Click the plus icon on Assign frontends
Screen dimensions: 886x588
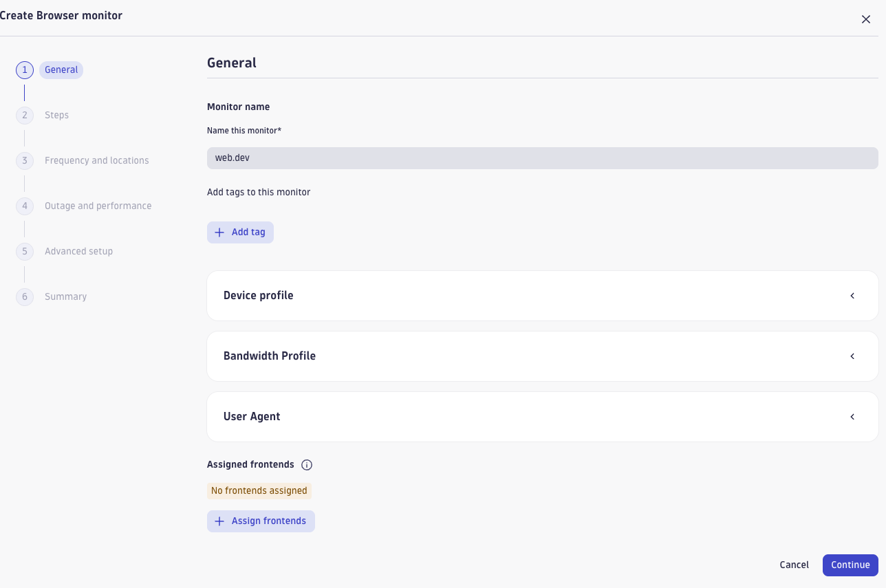(x=219, y=521)
